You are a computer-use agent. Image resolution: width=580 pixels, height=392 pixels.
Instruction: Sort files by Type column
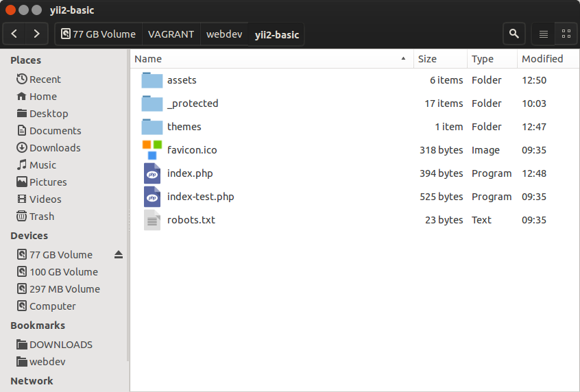(491, 59)
